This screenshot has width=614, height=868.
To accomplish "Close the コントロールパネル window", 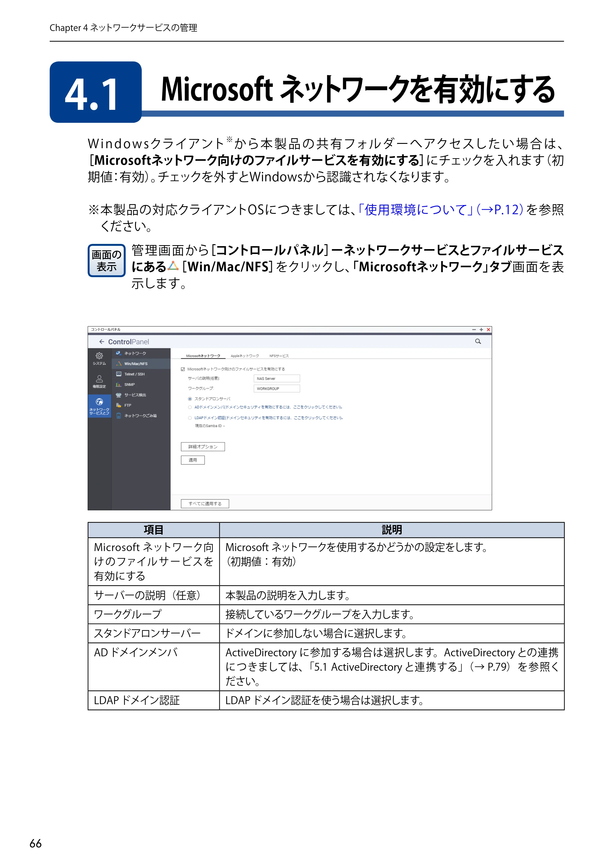I will pos(488,330).
